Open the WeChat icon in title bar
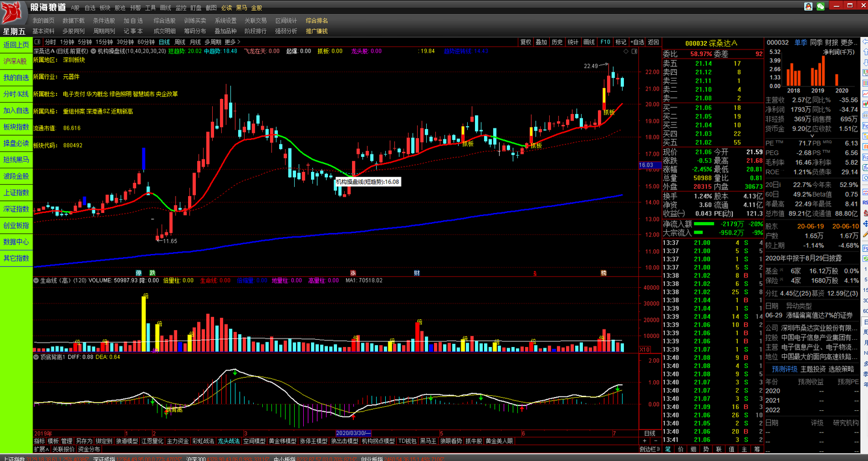868x461 pixels. (x=820, y=7)
